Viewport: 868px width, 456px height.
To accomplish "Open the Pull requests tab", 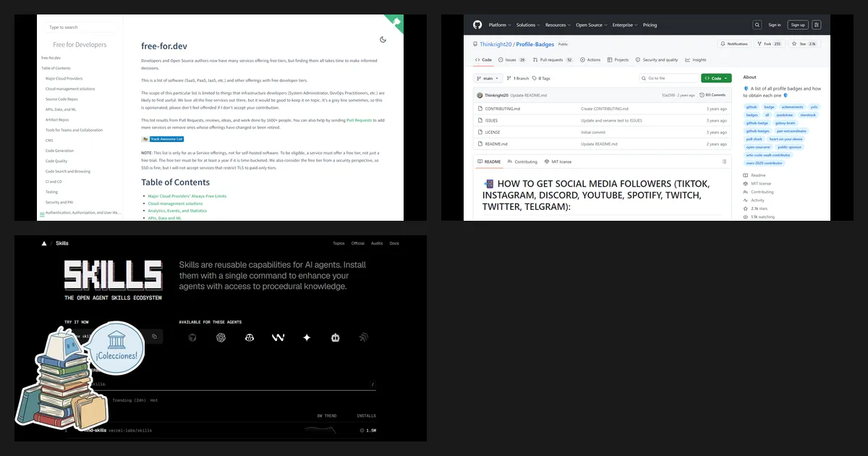I will (x=553, y=60).
